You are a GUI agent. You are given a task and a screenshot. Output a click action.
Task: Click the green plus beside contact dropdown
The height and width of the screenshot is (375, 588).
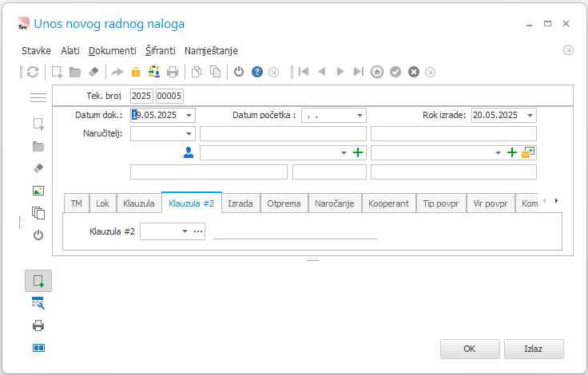pos(358,152)
